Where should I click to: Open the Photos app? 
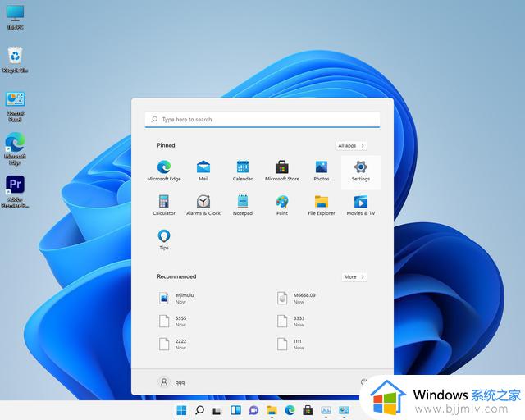[322, 171]
